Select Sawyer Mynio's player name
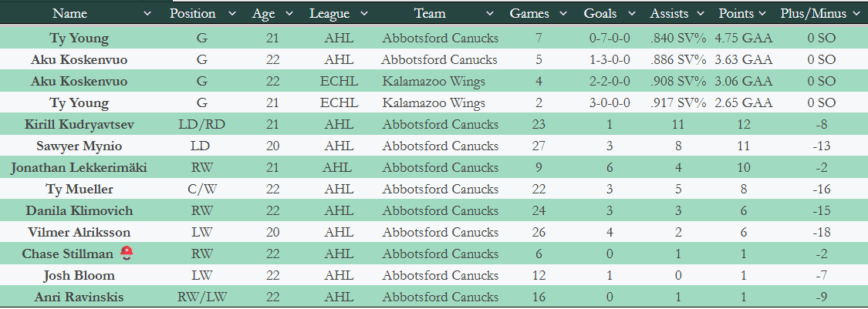The width and height of the screenshot is (868, 309). pyautogui.click(x=79, y=146)
